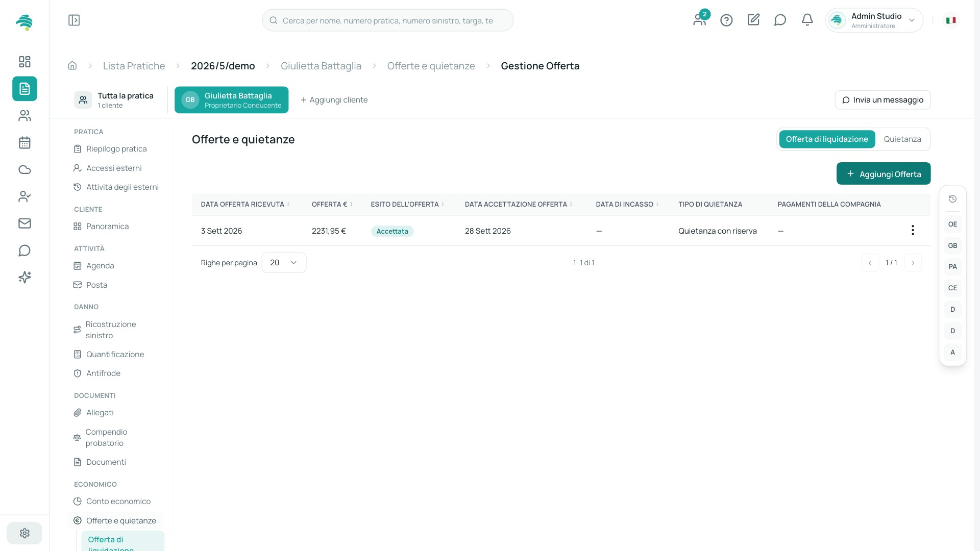Image resolution: width=980 pixels, height=551 pixels.
Task: Switch language via Italian flag
Action: [x=950, y=20]
